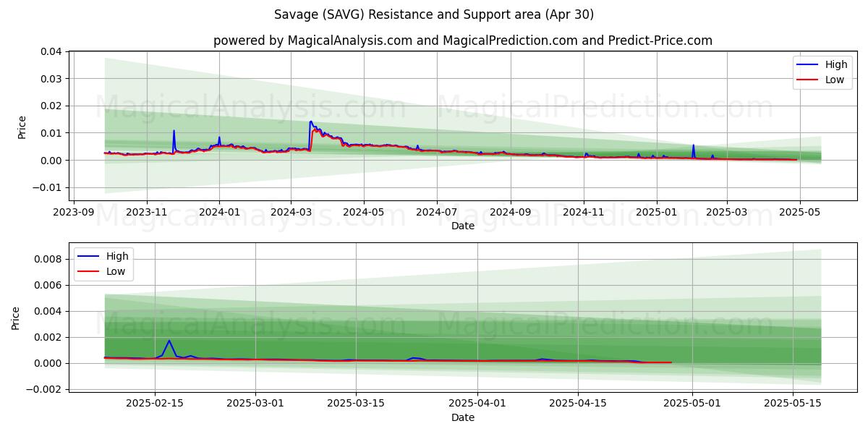
Task: Click the '0.006' y-axis label on bottom chart
Action: pos(48,285)
